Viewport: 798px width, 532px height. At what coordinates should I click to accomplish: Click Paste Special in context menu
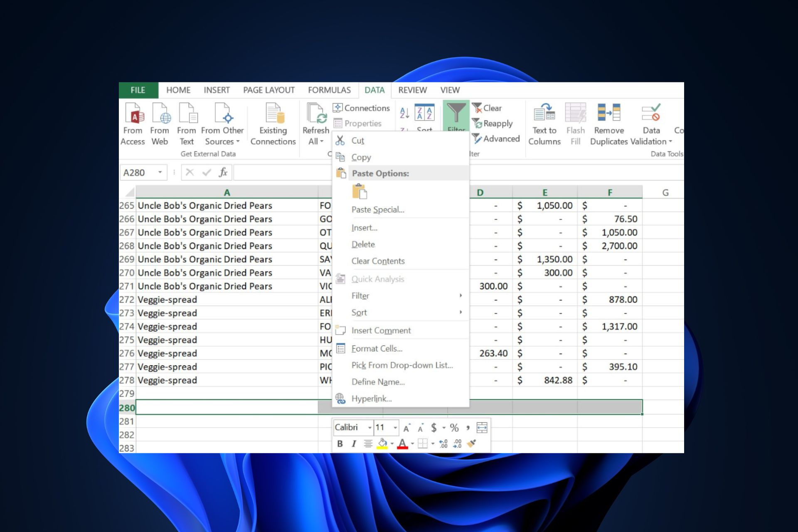click(x=378, y=209)
